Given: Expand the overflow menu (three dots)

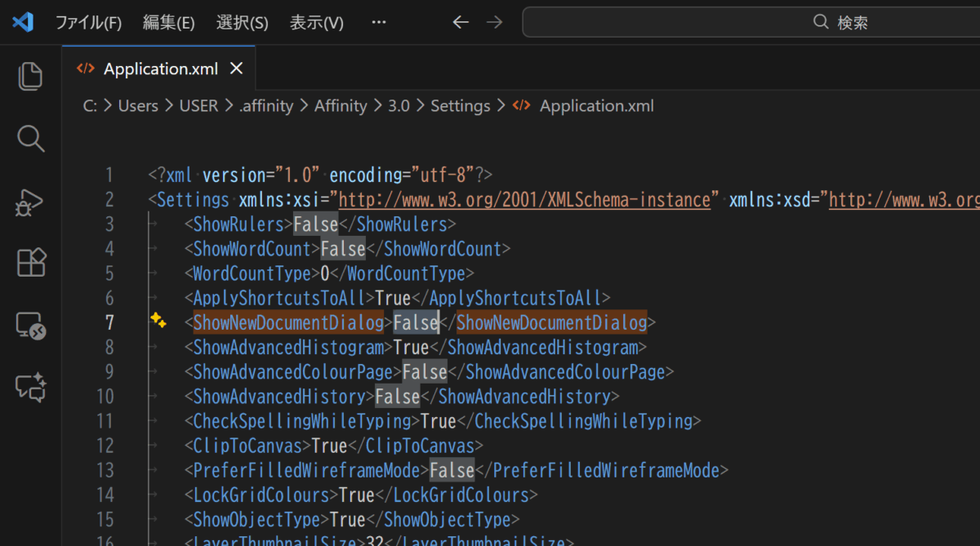Looking at the screenshot, I should click(x=378, y=22).
